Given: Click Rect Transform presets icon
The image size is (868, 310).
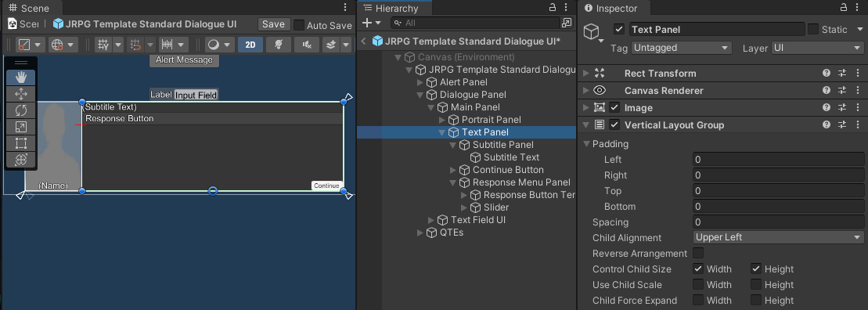Looking at the screenshot, I should click(x=842, y=73).
